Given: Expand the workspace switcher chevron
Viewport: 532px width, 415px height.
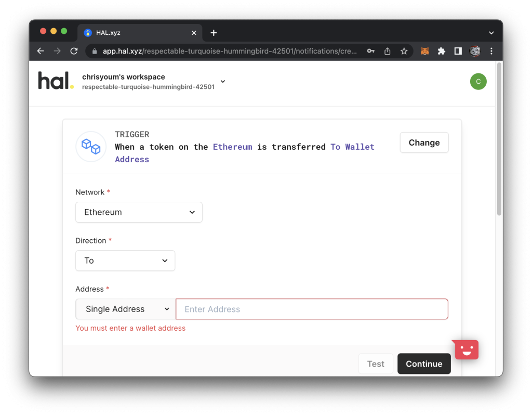Looking at the screenshot, I should click(x=223, y=82).
